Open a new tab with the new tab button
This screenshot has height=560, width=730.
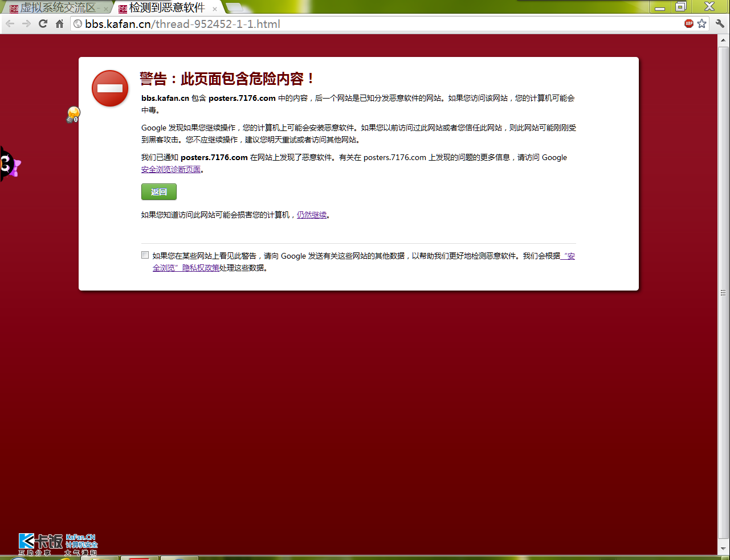pyautogui.click(x=234, y=7)
